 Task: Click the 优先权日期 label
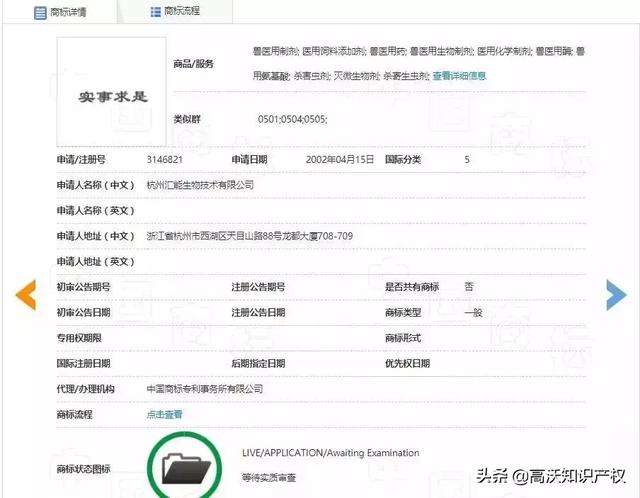(x=407, y=363)
